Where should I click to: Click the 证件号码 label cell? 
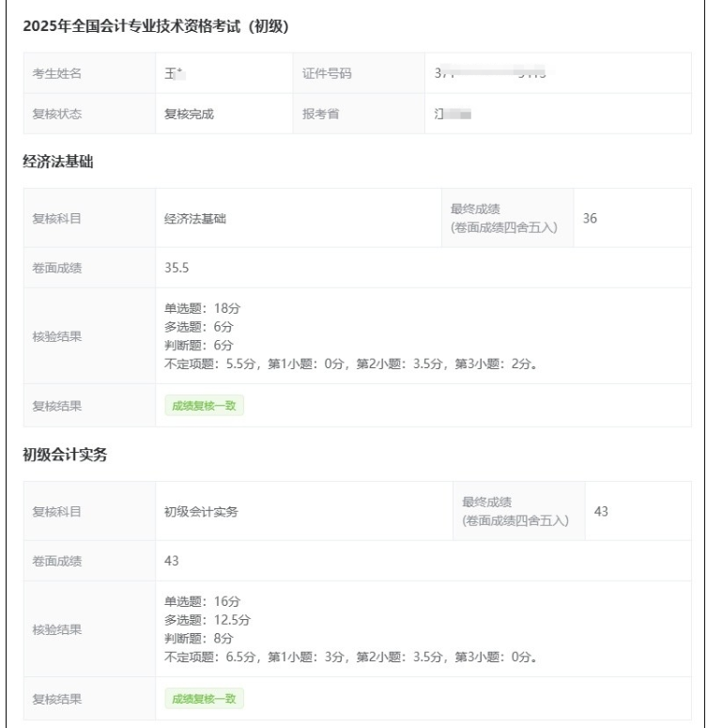coord(327,74)
